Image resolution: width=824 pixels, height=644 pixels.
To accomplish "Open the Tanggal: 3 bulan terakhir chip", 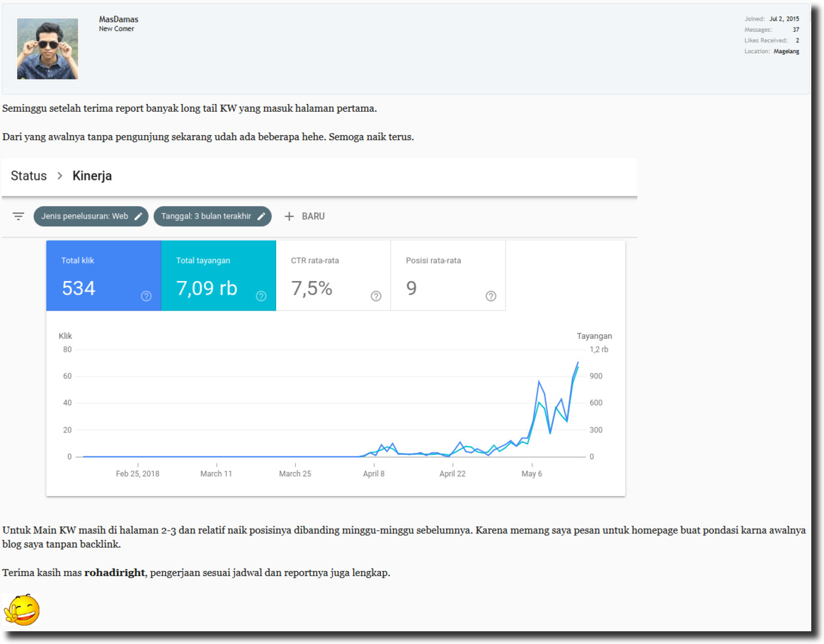I will coord(212,217).
